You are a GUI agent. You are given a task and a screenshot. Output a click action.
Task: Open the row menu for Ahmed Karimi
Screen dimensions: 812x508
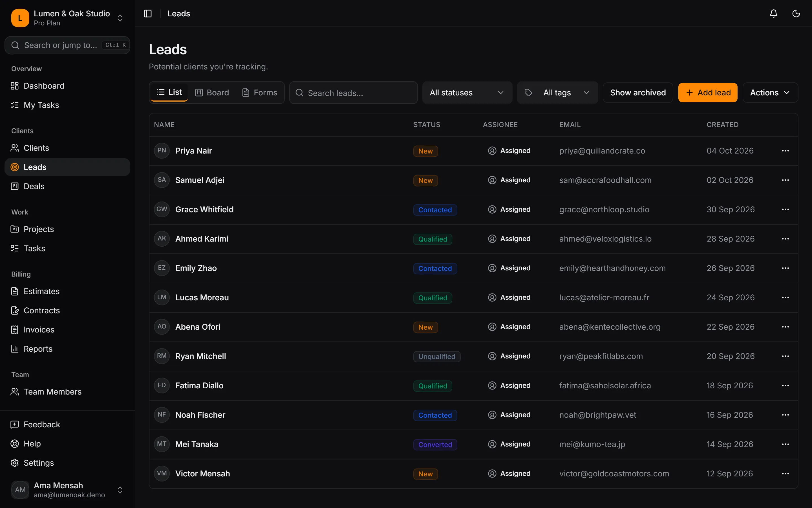tap(785, 239)
